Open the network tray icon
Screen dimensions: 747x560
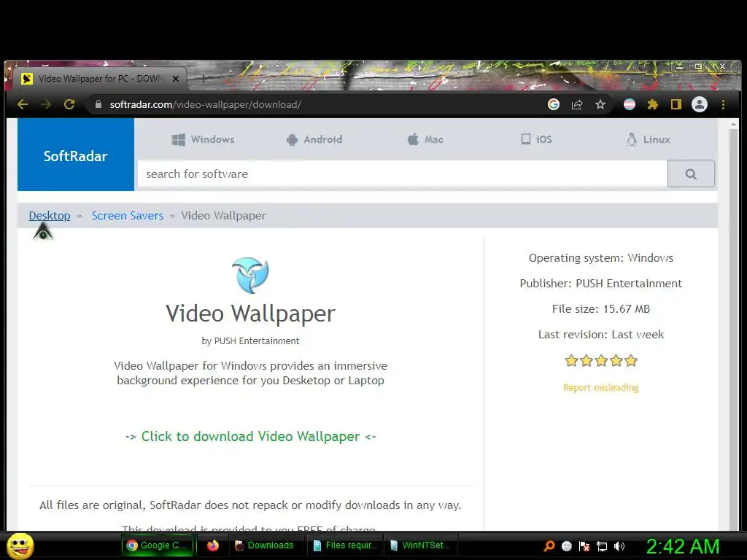(602, 545)
